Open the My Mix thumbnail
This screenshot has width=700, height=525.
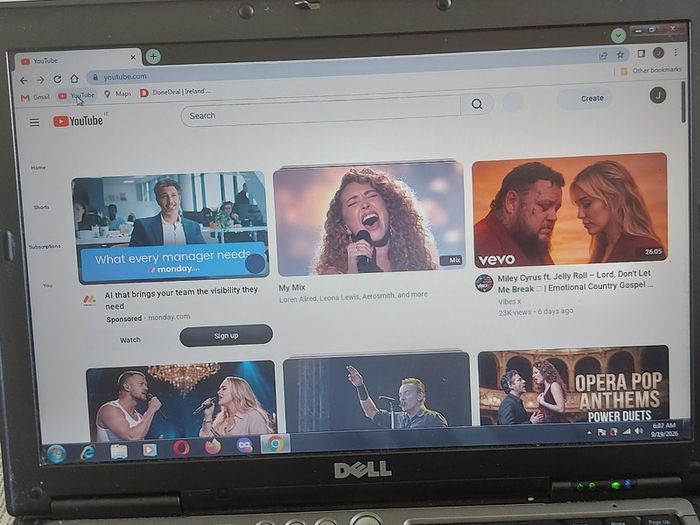click(369, 218)
